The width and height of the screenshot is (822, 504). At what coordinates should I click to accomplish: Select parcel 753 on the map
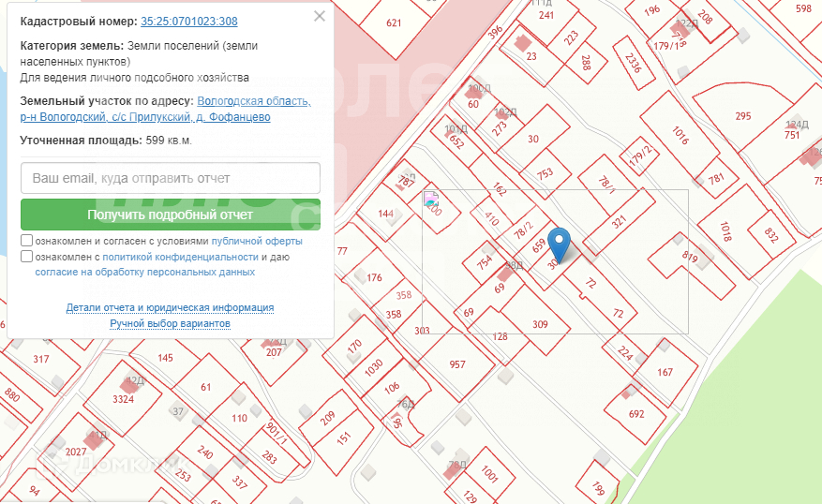(546, 173)
